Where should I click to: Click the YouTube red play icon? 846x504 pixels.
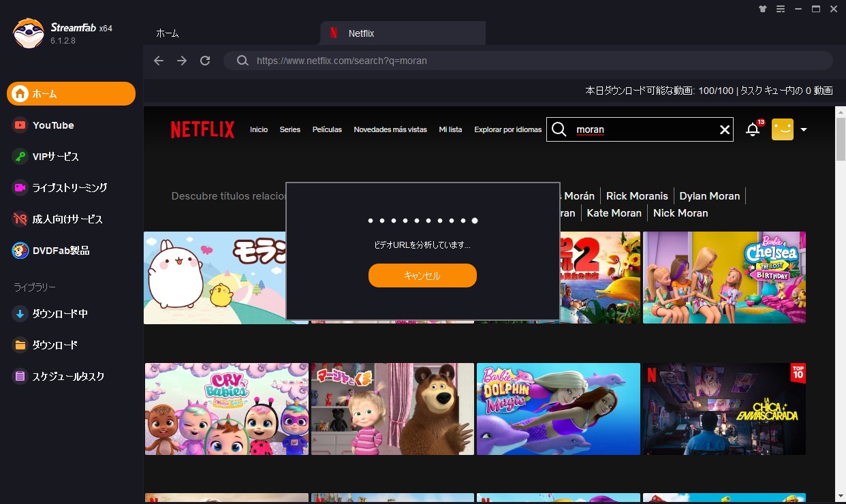20,125
